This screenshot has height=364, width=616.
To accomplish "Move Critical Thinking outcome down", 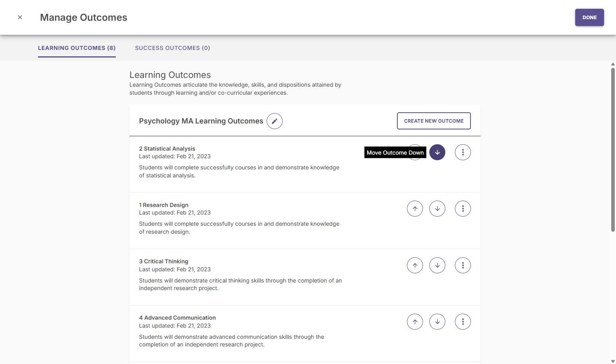I will click(x=437, y=265).
